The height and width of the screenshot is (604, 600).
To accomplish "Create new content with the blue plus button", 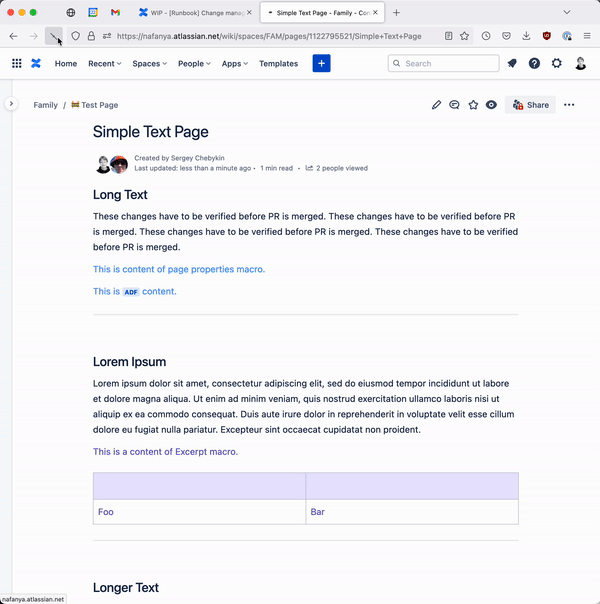I will 322,63.
